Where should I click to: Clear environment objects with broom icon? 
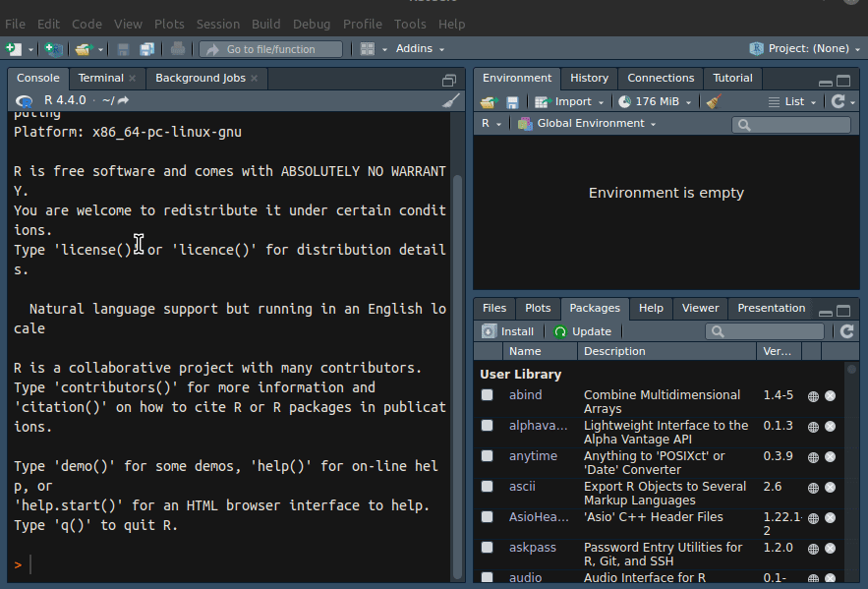click(714, 101)
